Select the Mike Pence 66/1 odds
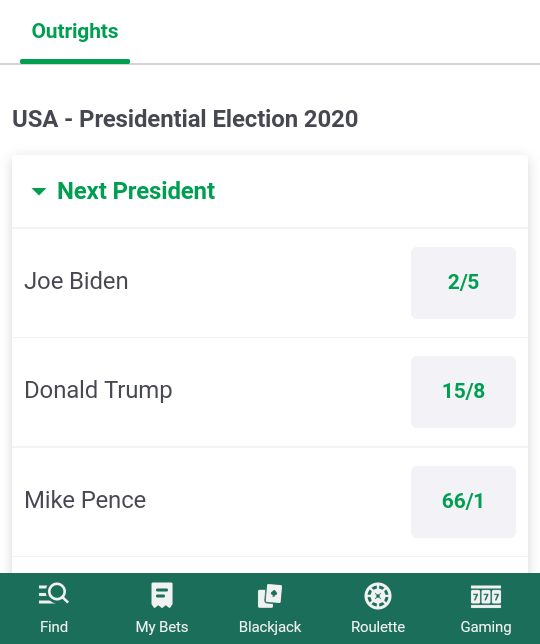540x644 pixels. pyautogui.click(x=463, y=501)
